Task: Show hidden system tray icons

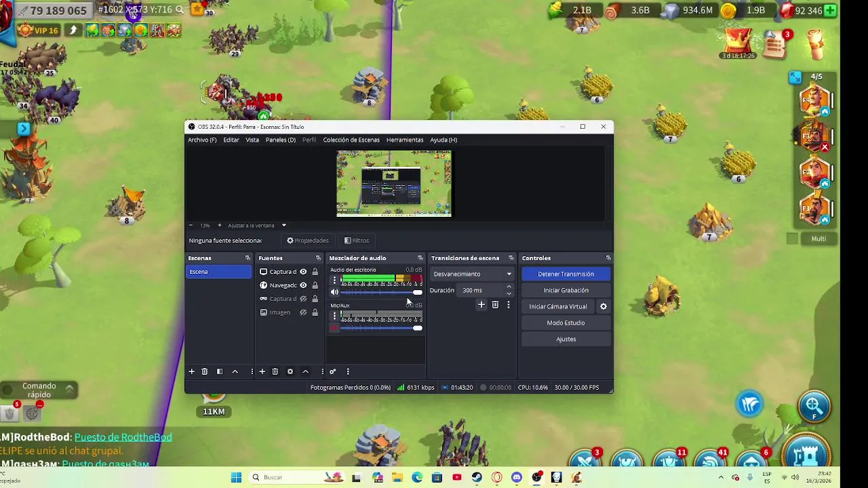Action: (720, 477)
